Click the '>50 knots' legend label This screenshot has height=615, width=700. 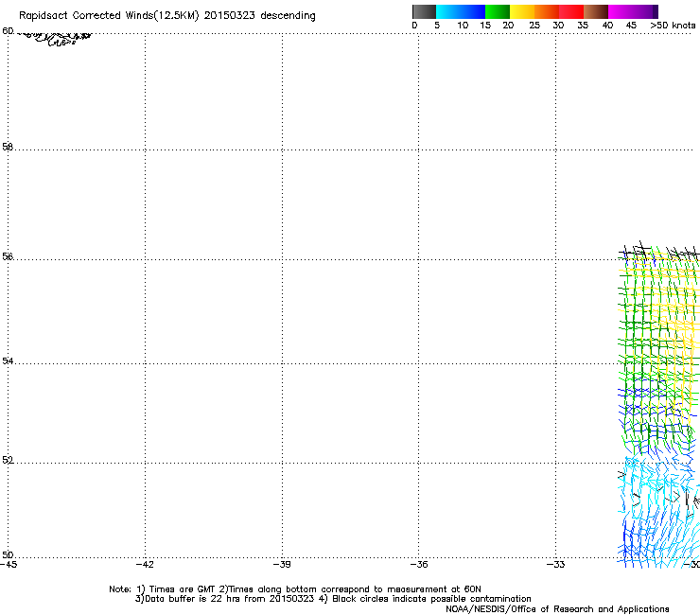673,26
